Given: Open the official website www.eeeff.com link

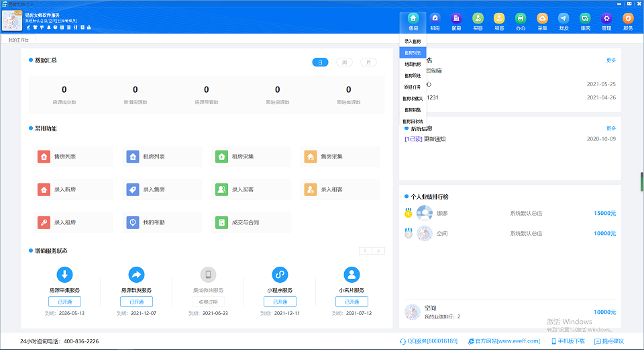Looking at the screenshot, I should tap(504, 341).
